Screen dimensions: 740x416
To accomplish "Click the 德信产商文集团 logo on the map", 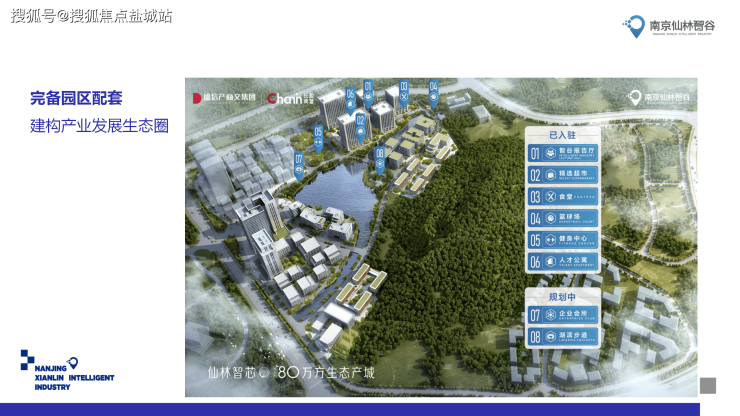I will click(x=224, y=98).
